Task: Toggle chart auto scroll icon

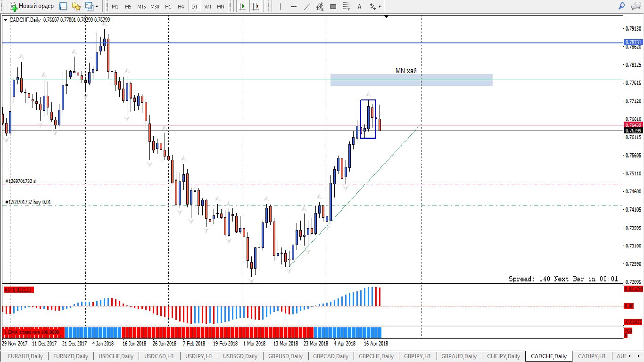Action: point(243,7)
